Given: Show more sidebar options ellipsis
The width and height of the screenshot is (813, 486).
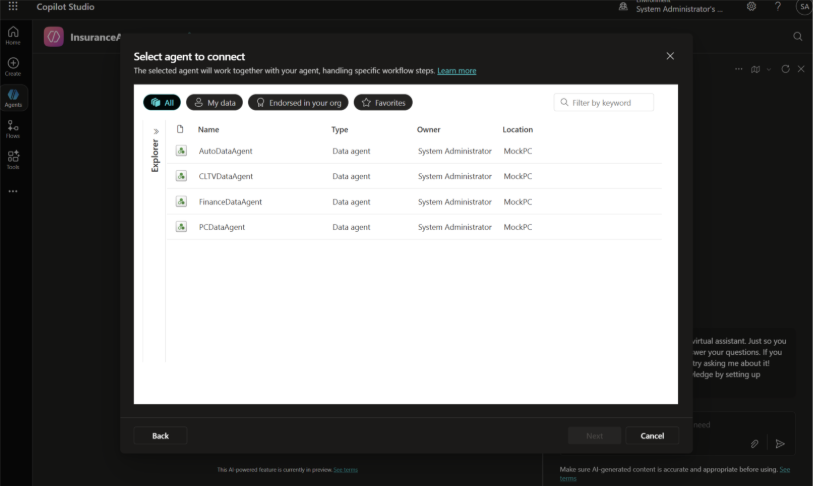Looking at the screenshot, I should tap(13, 191).
